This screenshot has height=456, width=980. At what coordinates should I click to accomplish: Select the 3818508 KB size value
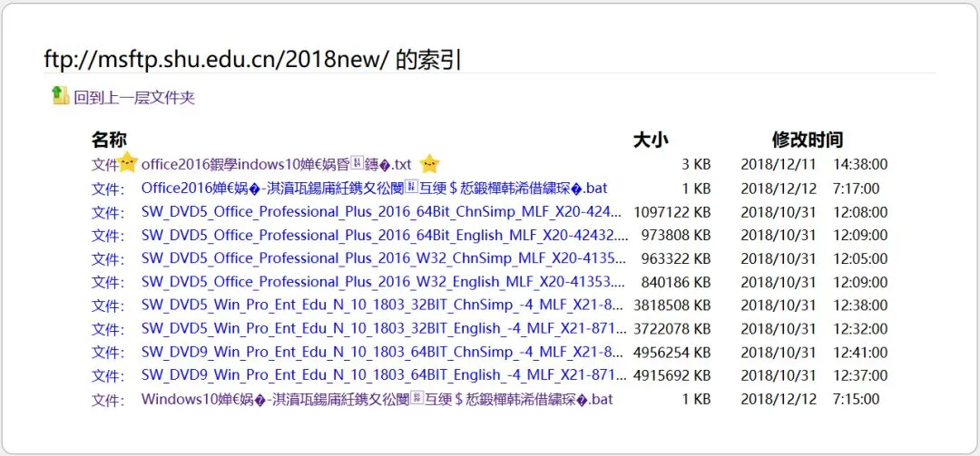671,306
